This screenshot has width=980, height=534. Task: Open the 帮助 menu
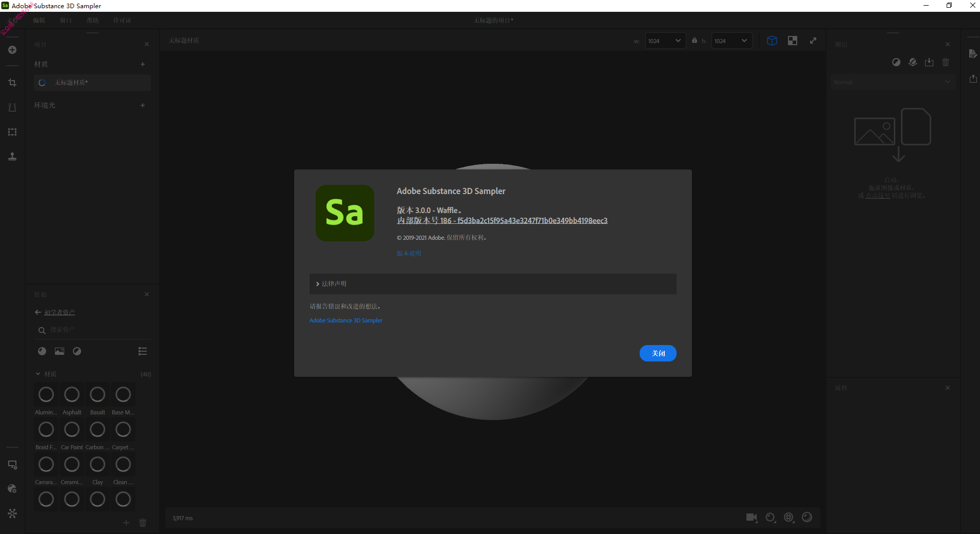pos(92,21)
